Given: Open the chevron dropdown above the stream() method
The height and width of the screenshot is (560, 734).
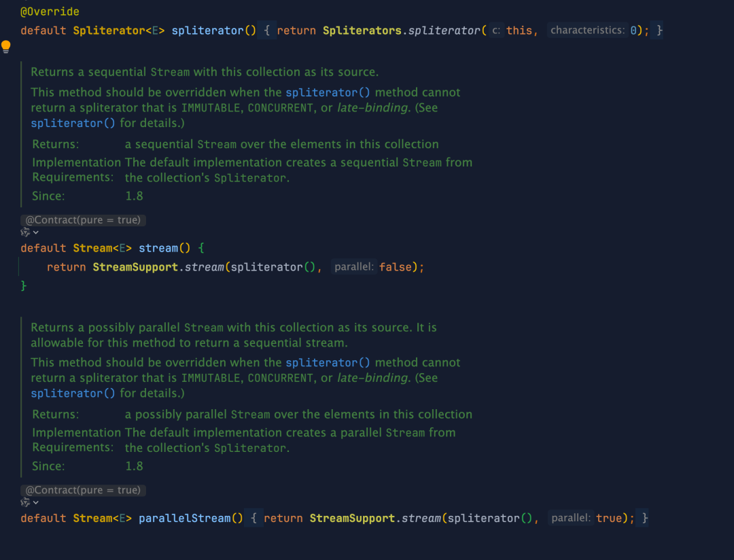Looking at the screenshot, I should tap(36, 233).
